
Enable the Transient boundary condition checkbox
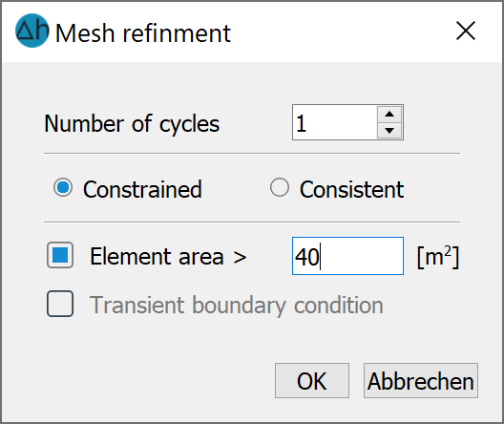(x=60, y=304)
